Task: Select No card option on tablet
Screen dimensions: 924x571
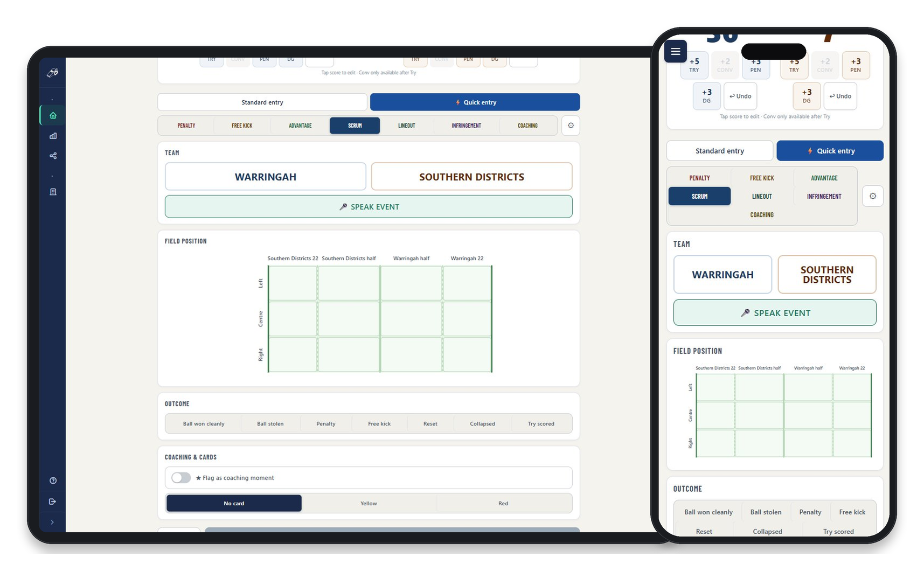Action: pos(234,503)
